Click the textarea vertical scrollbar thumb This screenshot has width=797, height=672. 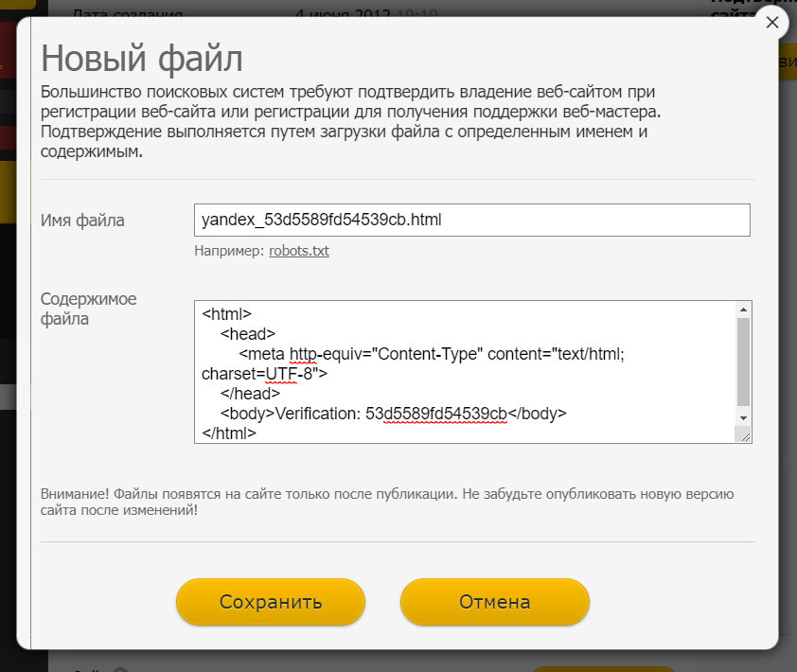tap(743, 362)
